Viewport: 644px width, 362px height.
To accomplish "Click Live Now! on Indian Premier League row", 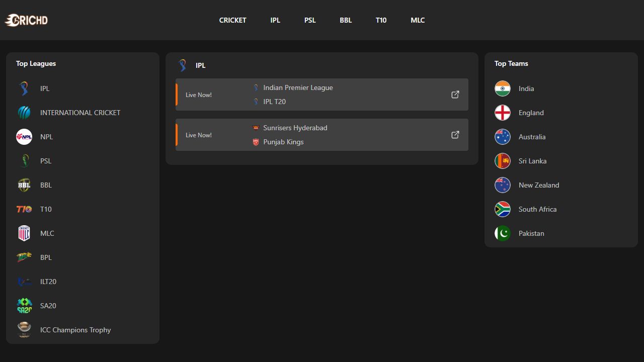I will click(199, 95).
